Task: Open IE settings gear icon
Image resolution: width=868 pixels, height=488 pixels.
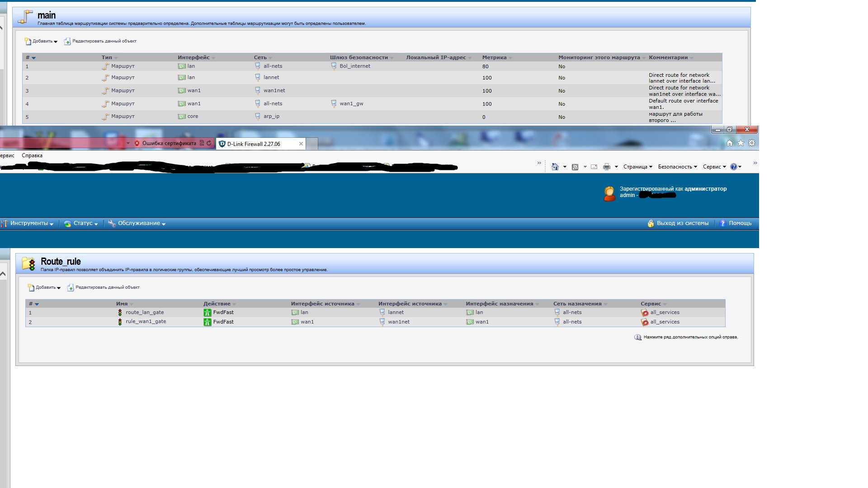Action: [751, 143]
